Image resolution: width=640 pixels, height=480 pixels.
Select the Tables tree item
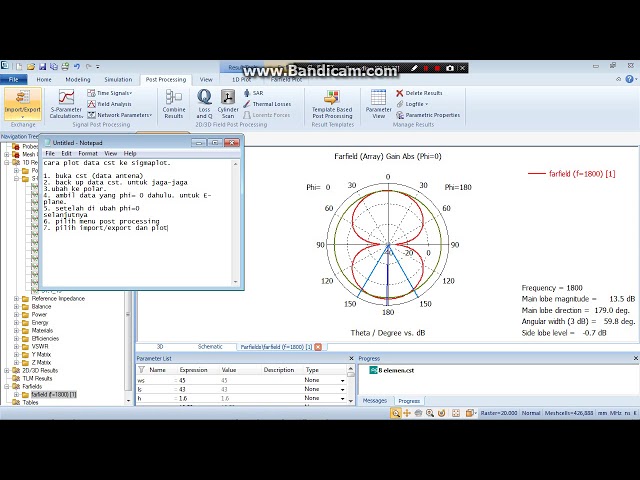click(x=30, y=402)
